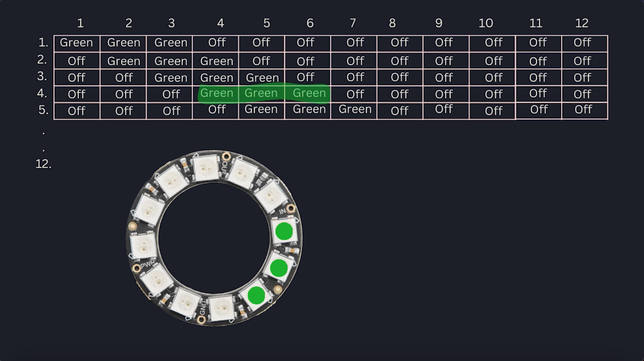Click column header number 1
The height and width of the screenshot is (361, 644).
pyautogui.click(x=80, y=23)
